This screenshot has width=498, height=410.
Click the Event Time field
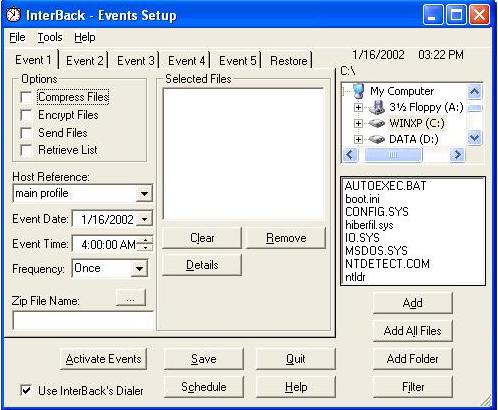tap(105, 244)
